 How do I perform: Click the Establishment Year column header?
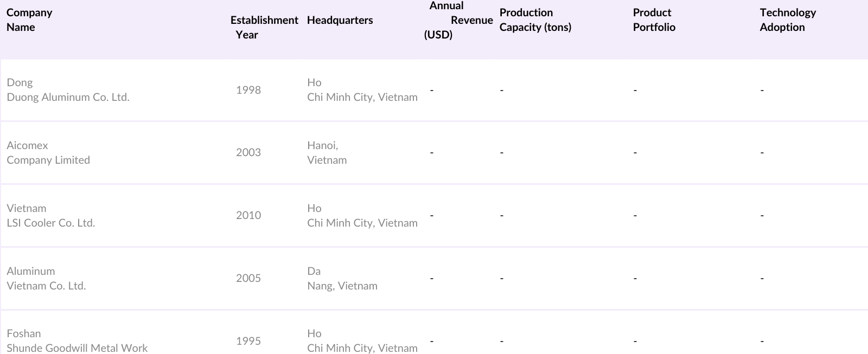(x=264, y=27)
